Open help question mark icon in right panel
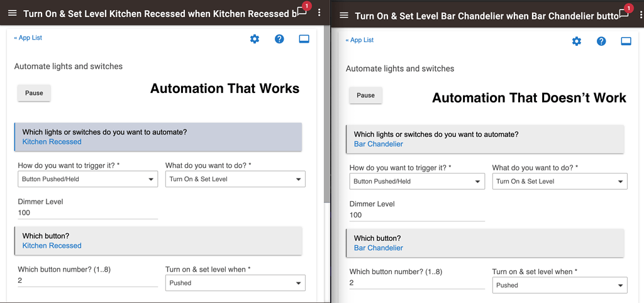644x303 pixels. tap(601, 41)
